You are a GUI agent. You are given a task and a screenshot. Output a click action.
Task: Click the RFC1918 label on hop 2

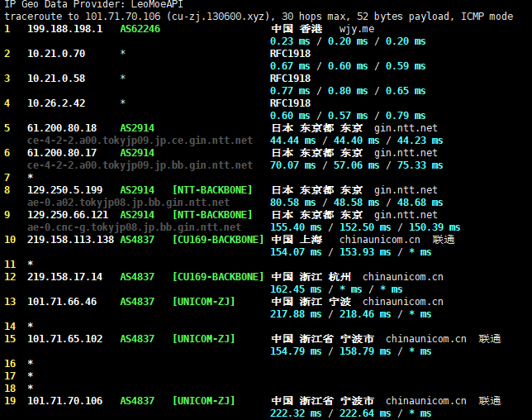(x=291, y=54)
